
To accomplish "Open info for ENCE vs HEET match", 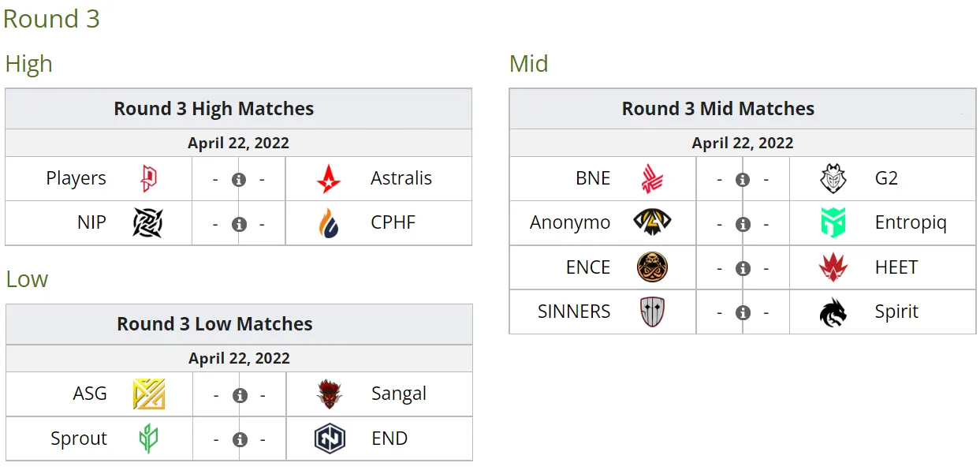I will tap(743, 268).
